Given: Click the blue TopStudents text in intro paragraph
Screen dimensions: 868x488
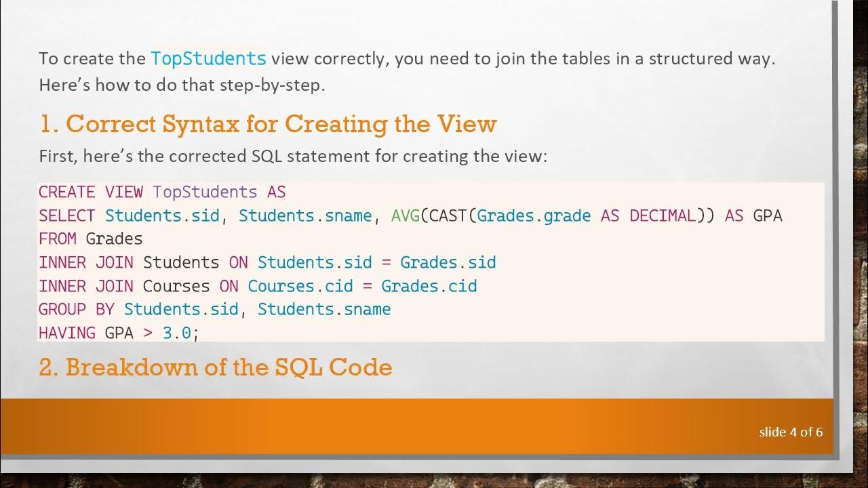Looking at the screenshot, I should pos(208,58).
